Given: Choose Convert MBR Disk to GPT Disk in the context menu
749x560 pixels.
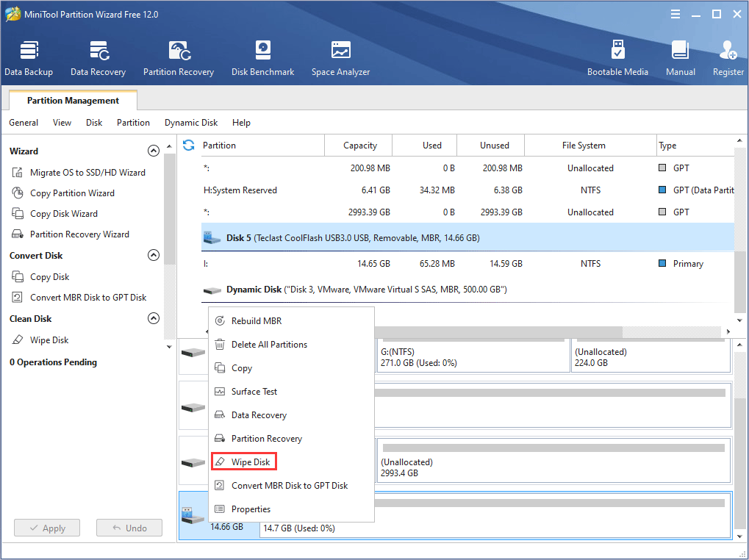Looking at the screenshot, I should click(x=291, y=486).
